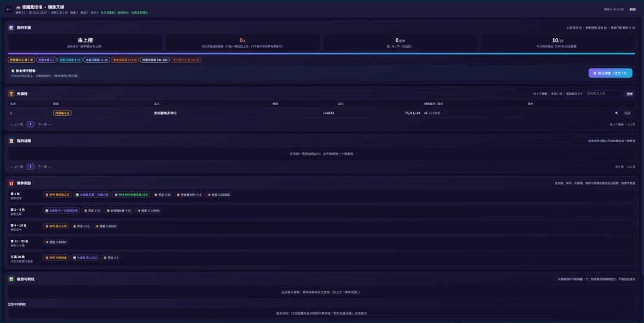
Task: Click the 凭证 ×20 reward chip
Action: [92, 210]
